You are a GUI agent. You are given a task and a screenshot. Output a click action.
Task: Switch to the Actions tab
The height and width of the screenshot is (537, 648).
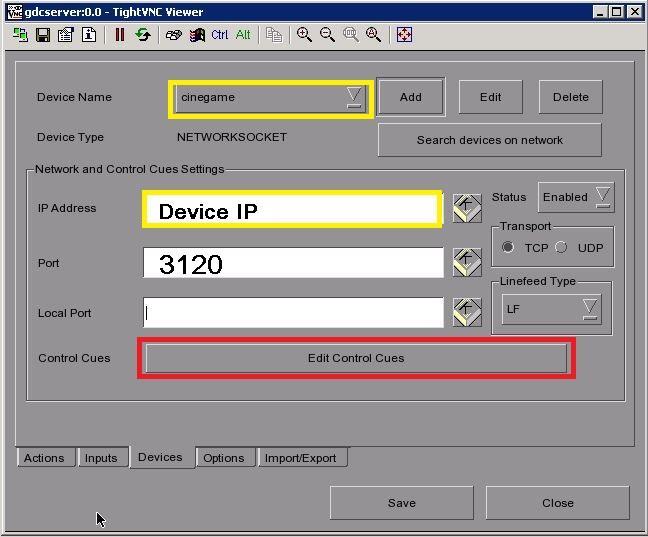(x=44, y=458)
